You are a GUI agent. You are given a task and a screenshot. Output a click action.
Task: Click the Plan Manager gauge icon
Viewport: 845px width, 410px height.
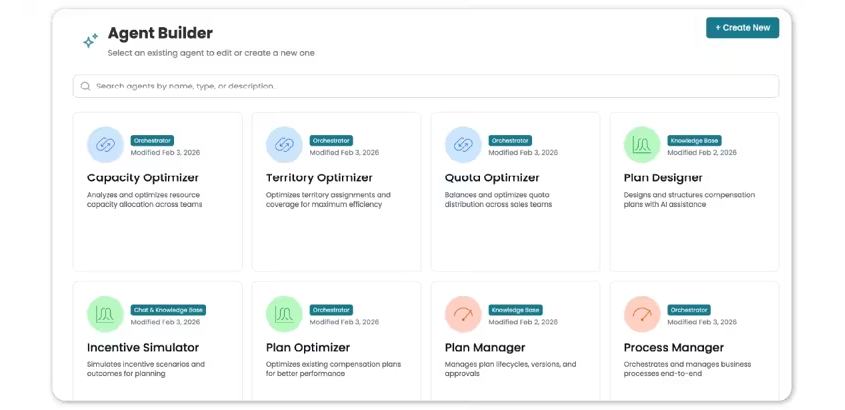pos(463,314)
